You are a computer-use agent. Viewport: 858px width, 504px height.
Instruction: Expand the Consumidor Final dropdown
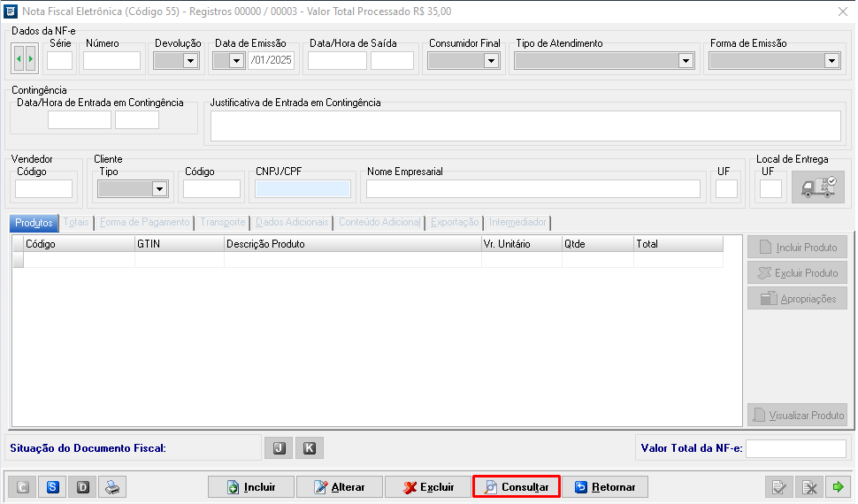click(x=491, y=61)
